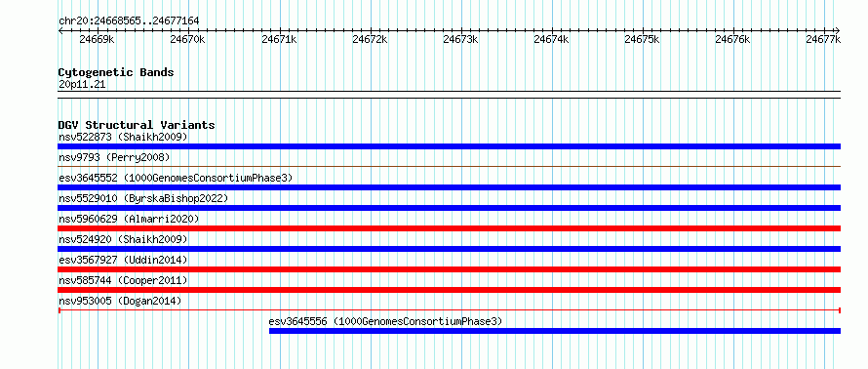Click the 24675k ruler tick label

pyautogui.click(x=642, y=39)
